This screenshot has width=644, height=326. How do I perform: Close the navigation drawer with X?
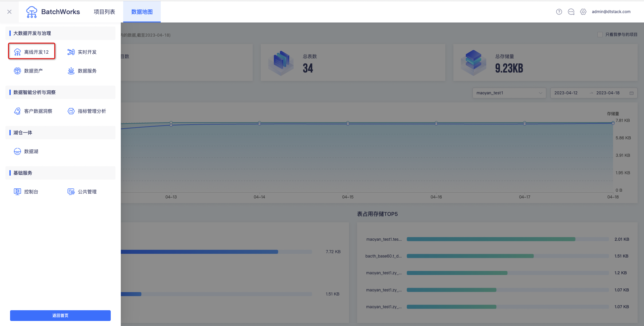pos(9,12)
